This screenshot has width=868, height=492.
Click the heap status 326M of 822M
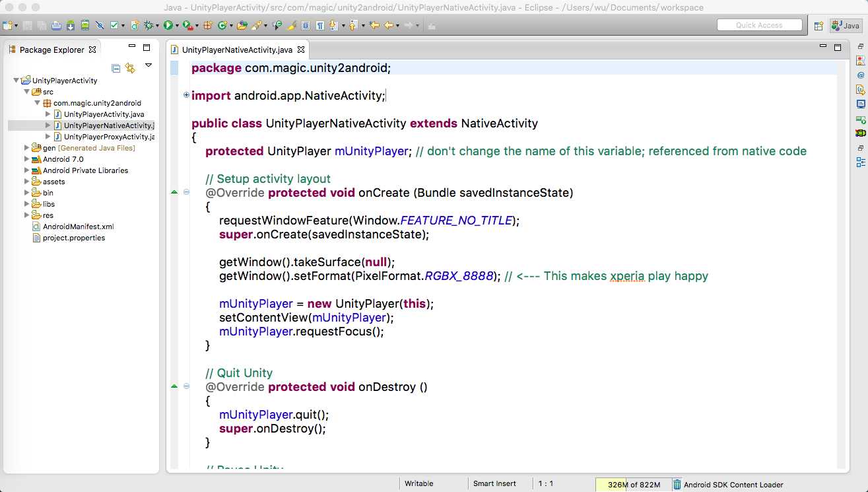click(x=634, y=484)
